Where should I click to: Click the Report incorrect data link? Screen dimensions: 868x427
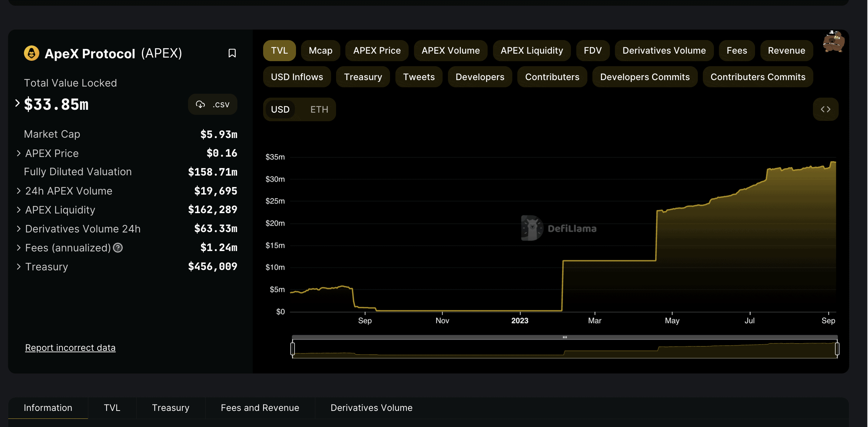point(70,348)
